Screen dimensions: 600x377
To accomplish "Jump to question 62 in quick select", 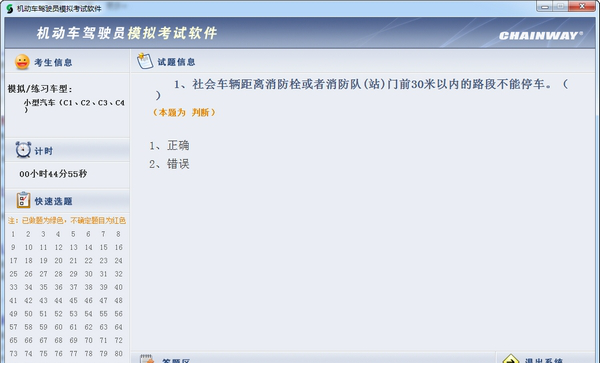I will pyautogui.click(x=88, y=327).
